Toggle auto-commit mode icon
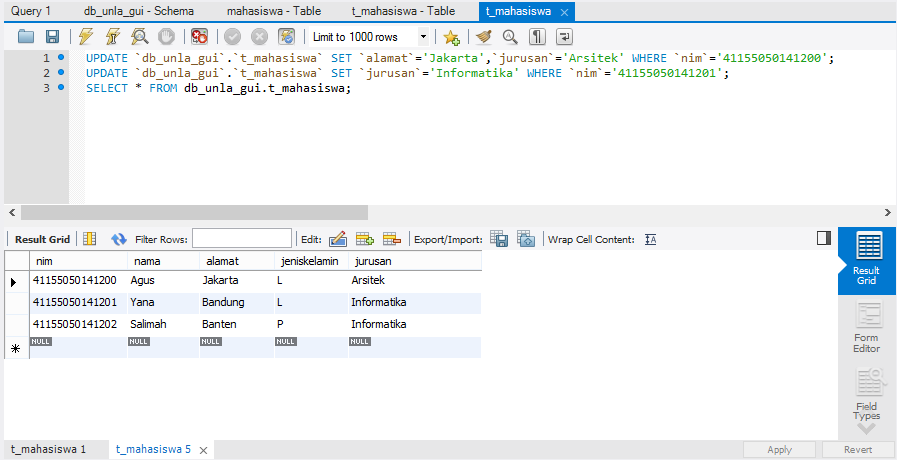 [x=286, y=37]
